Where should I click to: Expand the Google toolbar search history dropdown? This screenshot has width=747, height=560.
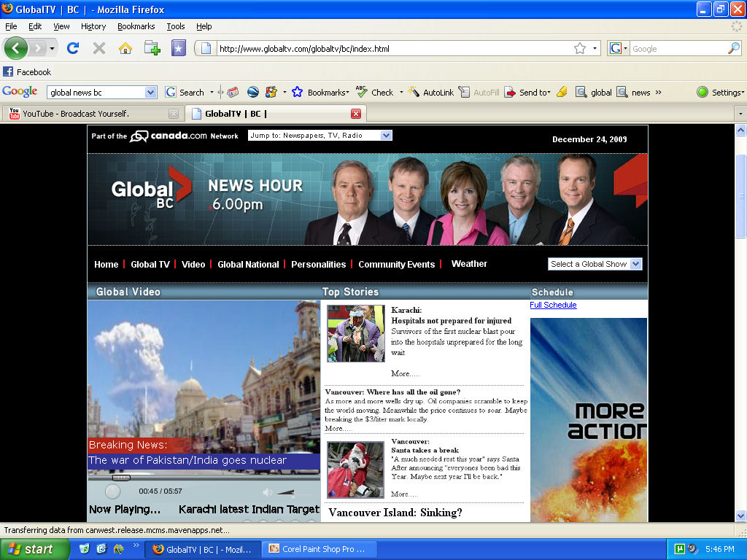151,93
